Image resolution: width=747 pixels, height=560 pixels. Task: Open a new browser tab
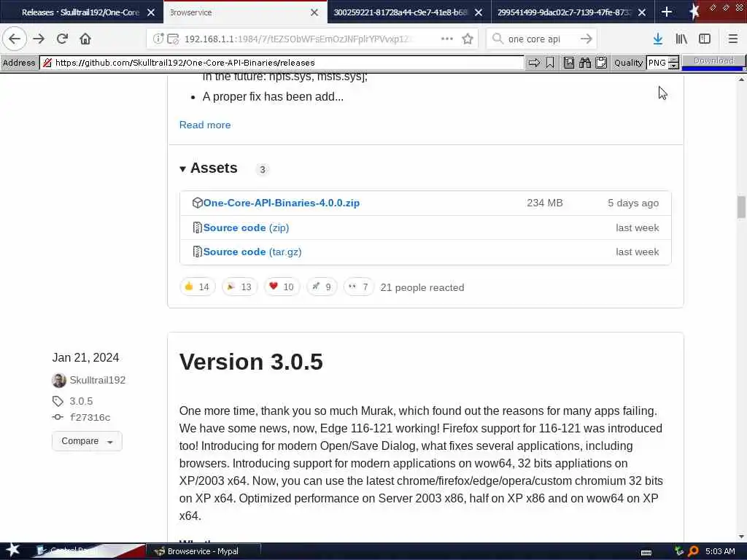(667, 12)
